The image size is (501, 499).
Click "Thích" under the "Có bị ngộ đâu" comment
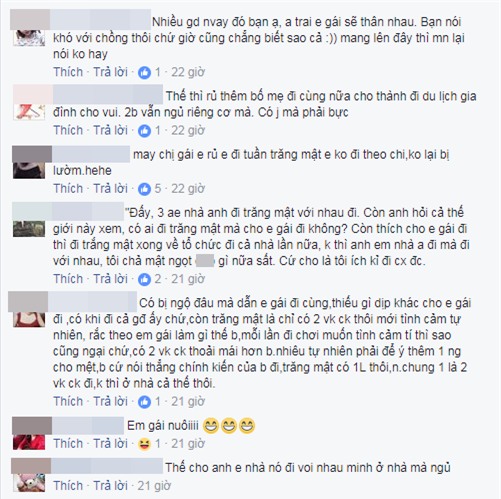point(68,401)
